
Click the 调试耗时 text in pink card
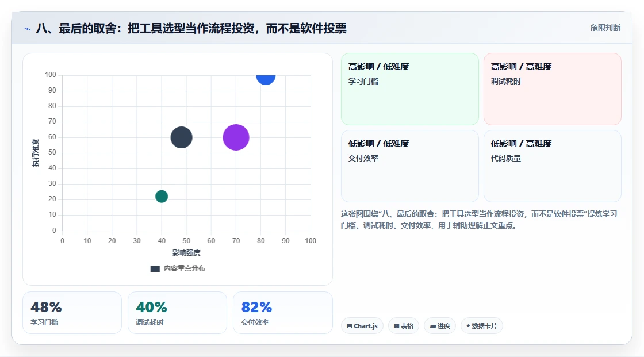tap(505, 81)
